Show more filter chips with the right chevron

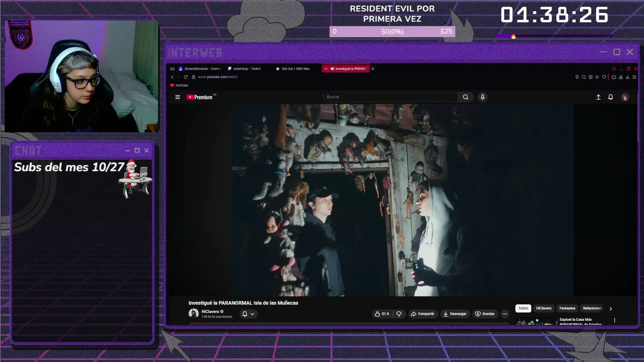[x=610, y=309]
